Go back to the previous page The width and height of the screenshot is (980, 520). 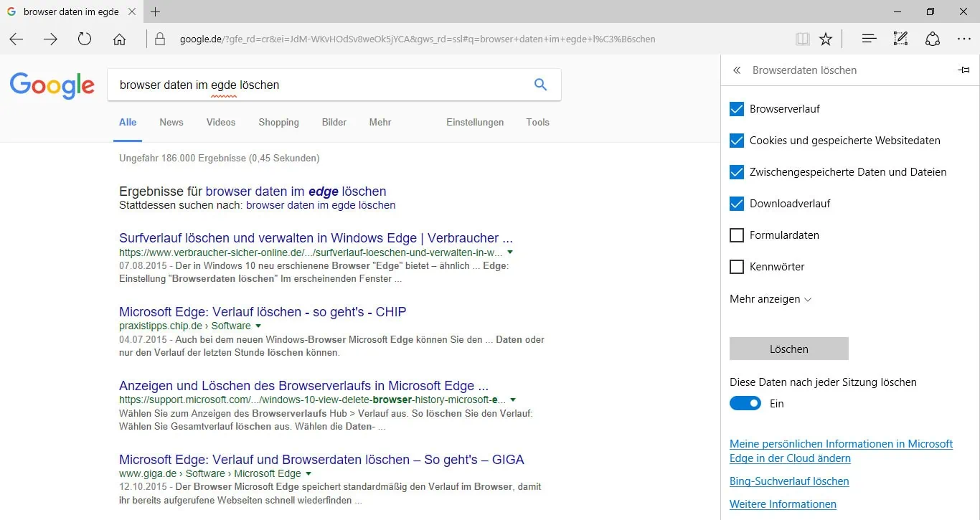16,39
